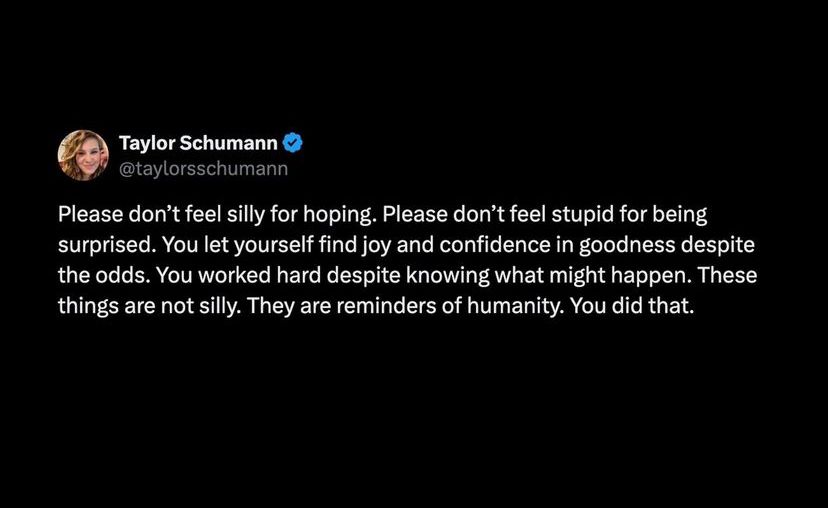Click the word 'Schumann' in the display name
The height and width of the screenshot is (508, 828).
(x=229, y=143)
